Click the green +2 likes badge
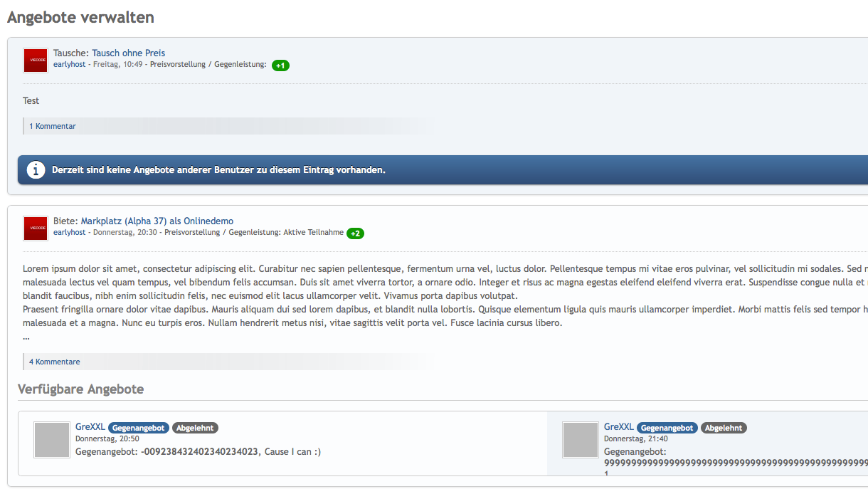 (x=355, y=233)
